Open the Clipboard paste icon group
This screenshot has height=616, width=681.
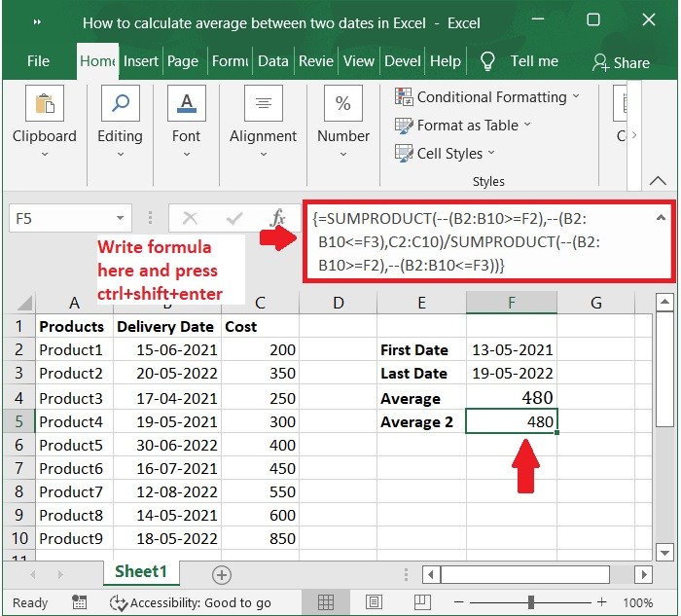pos(44,104)
